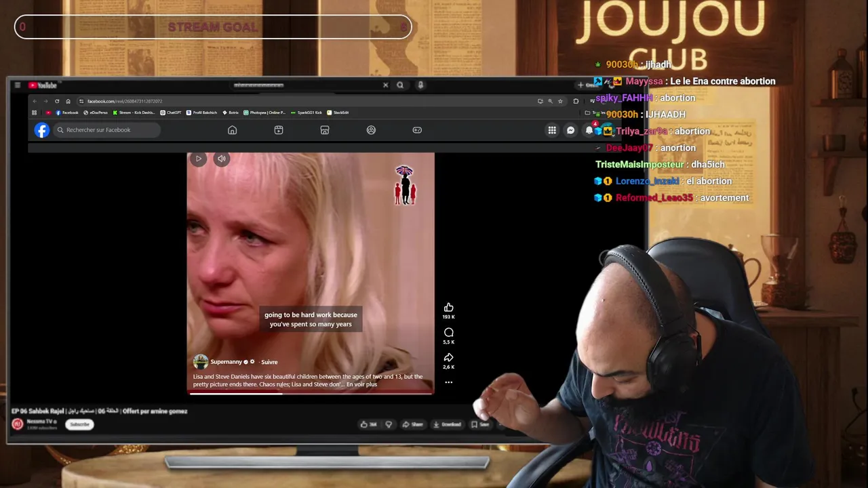Open the ChatGPT bookmark
This screenshot has width=868, height=488.
click(x=171, y=113)
